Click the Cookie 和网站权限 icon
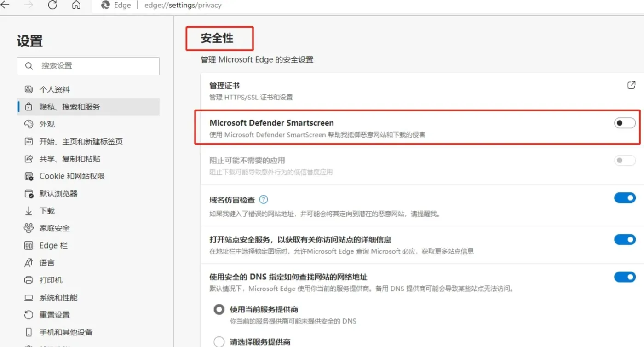The width and height of the screenshot is (644, 347). click(x=29, y=176)
